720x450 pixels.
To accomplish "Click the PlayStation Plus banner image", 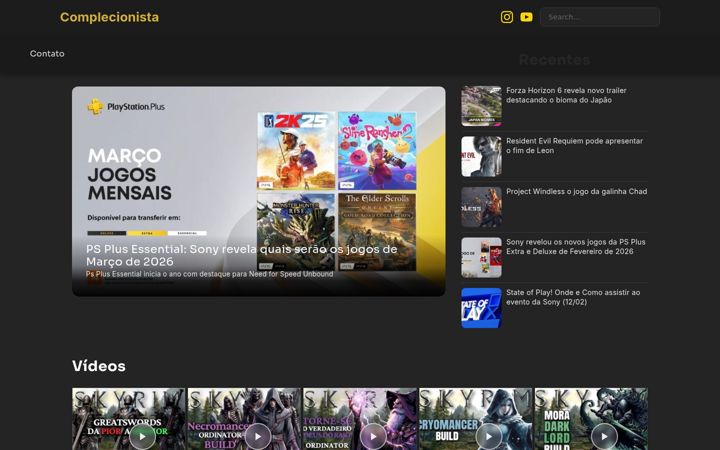I will 259,191.
